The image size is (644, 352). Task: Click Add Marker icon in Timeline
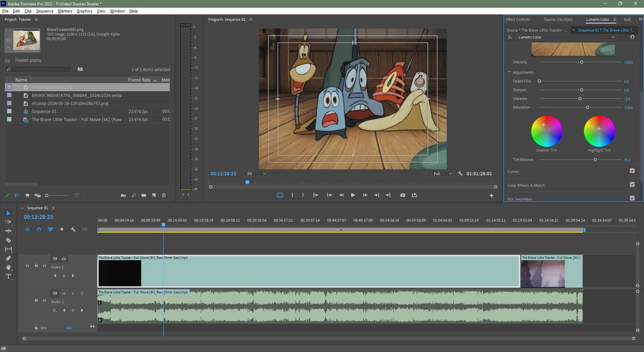pyautogui.click(x=62, y=229)
